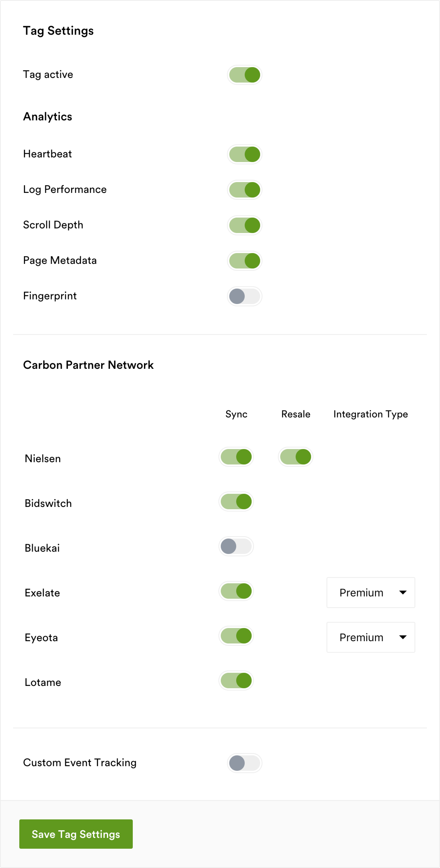Screen dimensions: 440x868
Task: Open Eyeota Integration Type dropdown
Action: [371, 637]
